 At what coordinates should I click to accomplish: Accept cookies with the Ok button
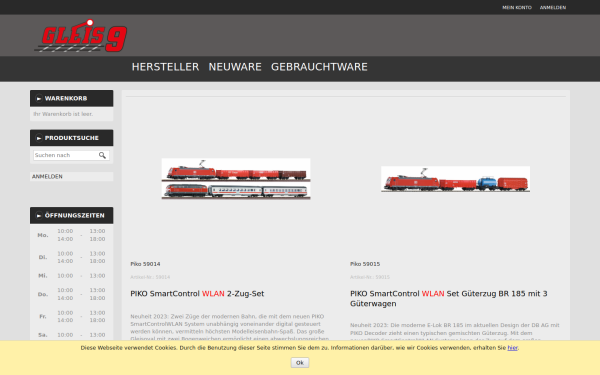[300, 362]
